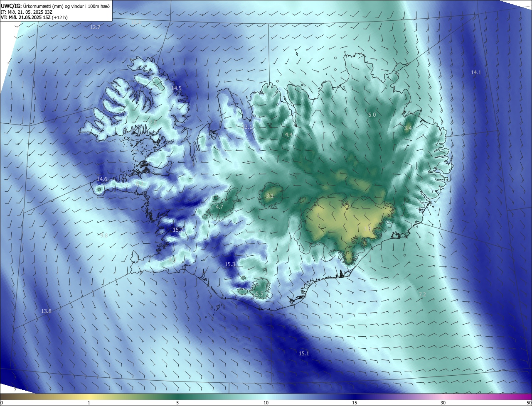Click the 7.2 value label
The height and width of the screenshot is (406, 532).
point(422,294)
